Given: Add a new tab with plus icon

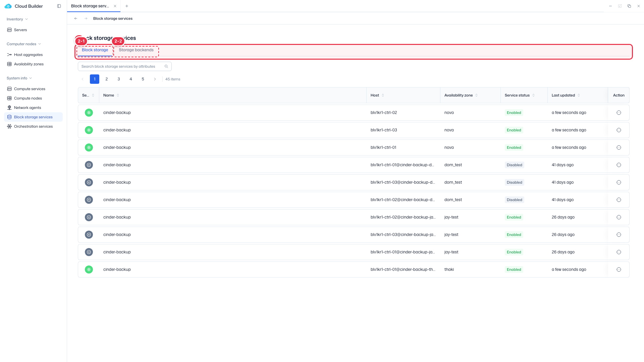Looking at the screenshot, I should click(x=127, y=6).
